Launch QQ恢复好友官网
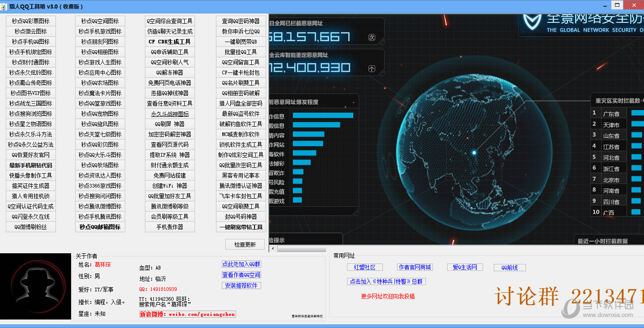Screen dimensions: 644x328 30,155
